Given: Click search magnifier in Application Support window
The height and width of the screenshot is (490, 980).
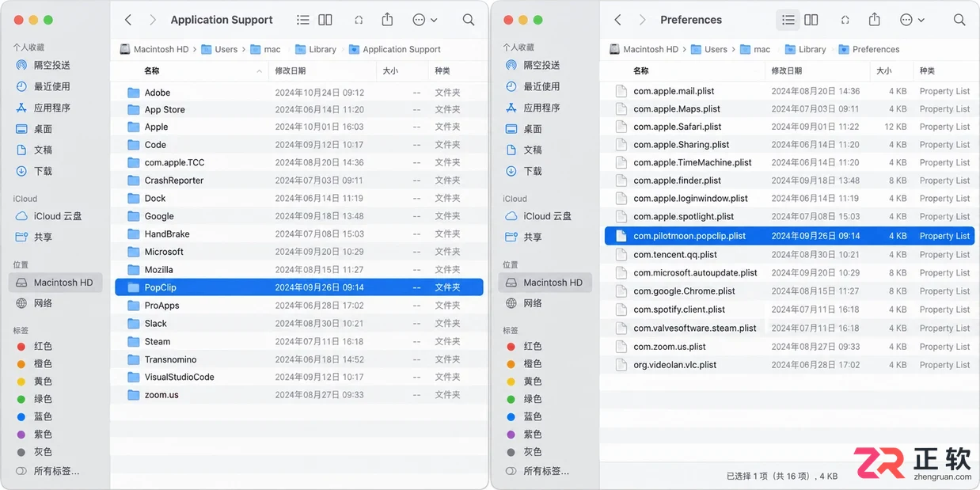Looking at the screenshot, I should [469, 20].
